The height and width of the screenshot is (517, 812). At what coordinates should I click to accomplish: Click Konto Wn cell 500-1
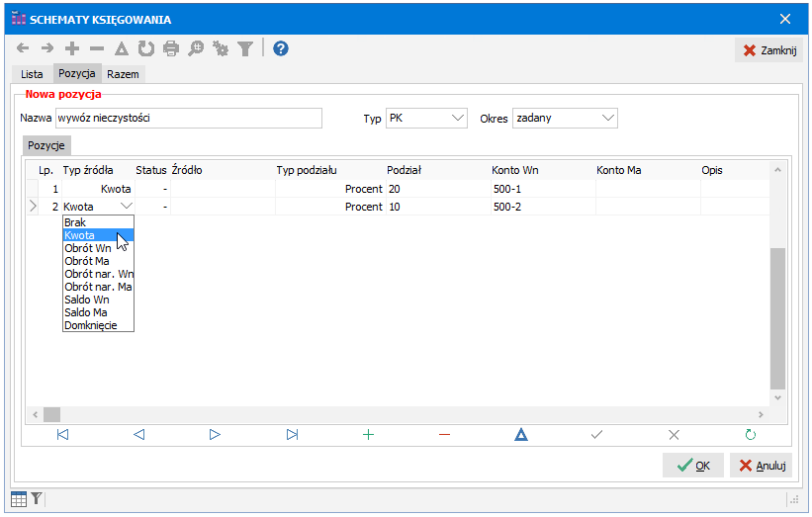coord(543,189)
